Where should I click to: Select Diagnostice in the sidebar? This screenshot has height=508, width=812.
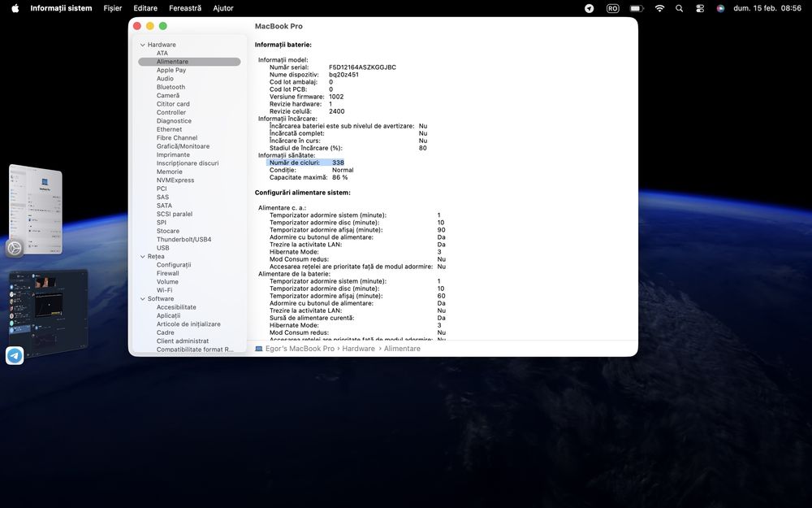tap(174, 121)
